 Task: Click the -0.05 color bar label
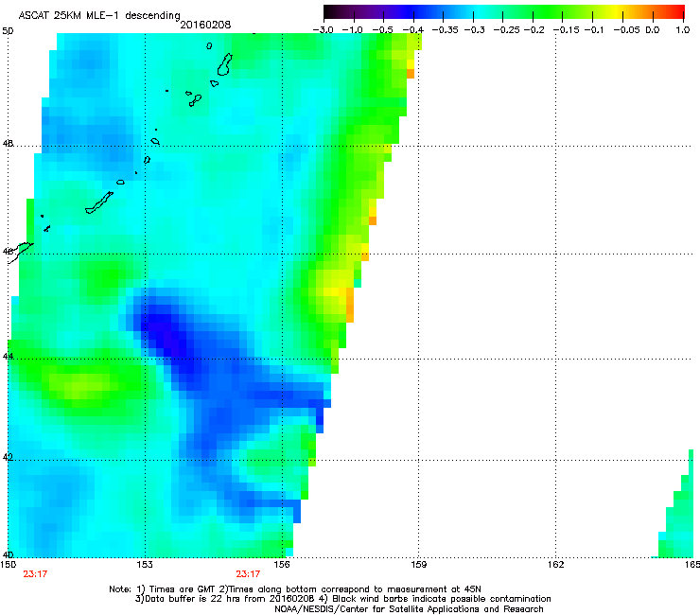pyautogui.click(x=626, y=30)
